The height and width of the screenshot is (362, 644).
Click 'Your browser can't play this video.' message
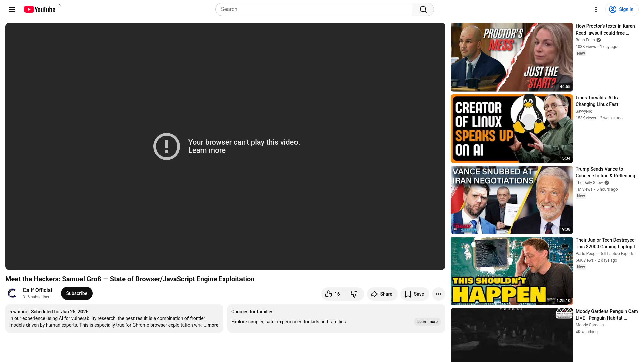[x=244, y=142]
